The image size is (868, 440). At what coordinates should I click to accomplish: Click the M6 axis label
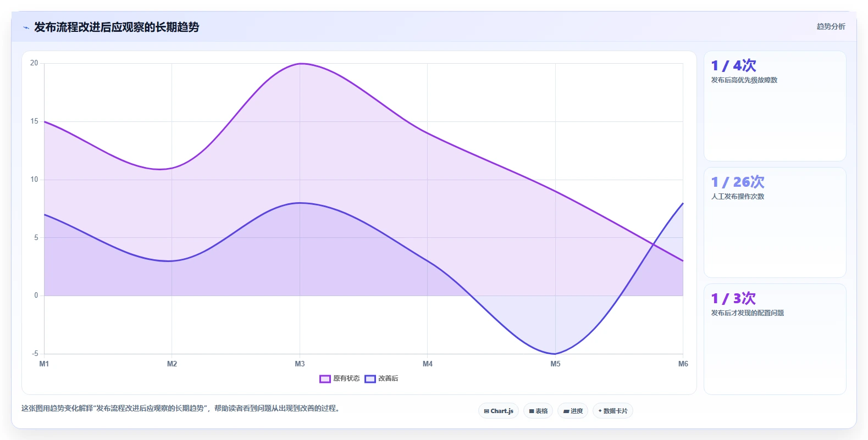683,364
